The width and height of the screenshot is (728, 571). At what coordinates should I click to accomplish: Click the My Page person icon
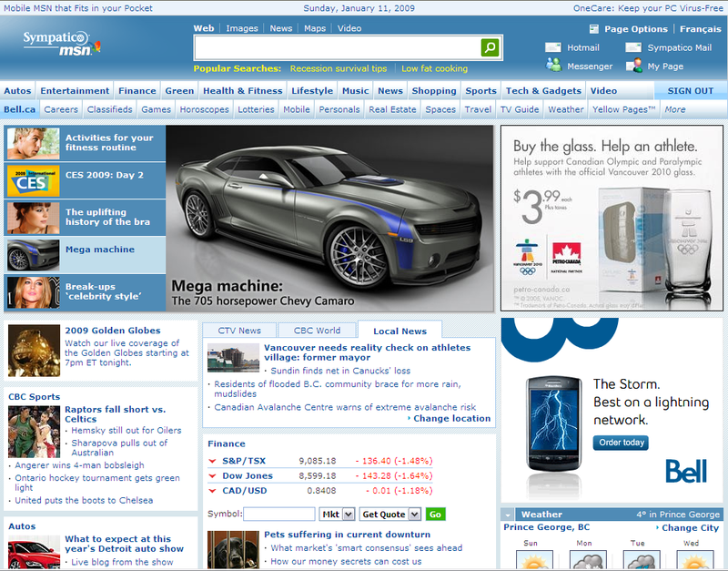[x=634, y=65]
